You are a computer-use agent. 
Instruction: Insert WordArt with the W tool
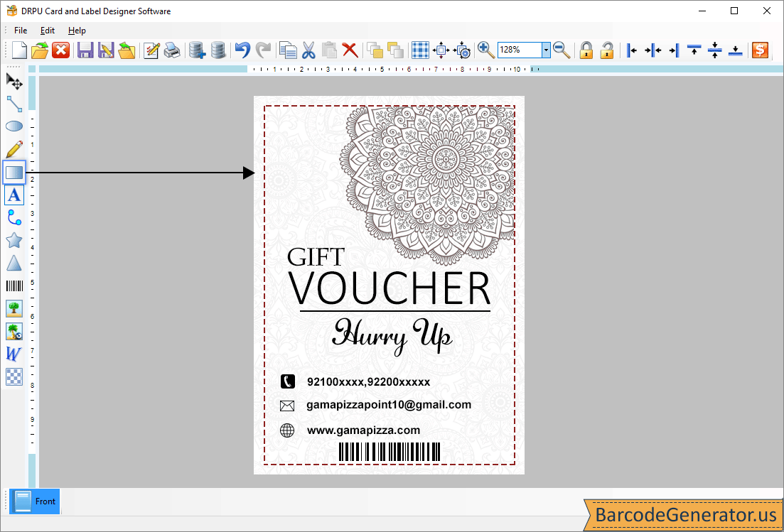[x=14, y=354]
